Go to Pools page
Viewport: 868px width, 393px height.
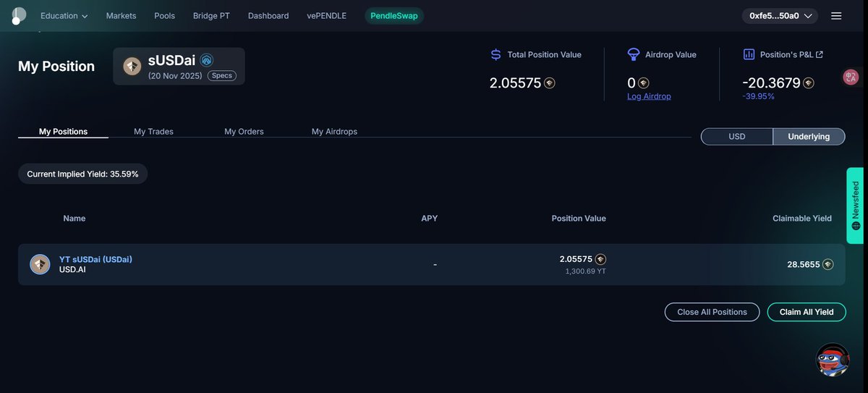[164, 16]
